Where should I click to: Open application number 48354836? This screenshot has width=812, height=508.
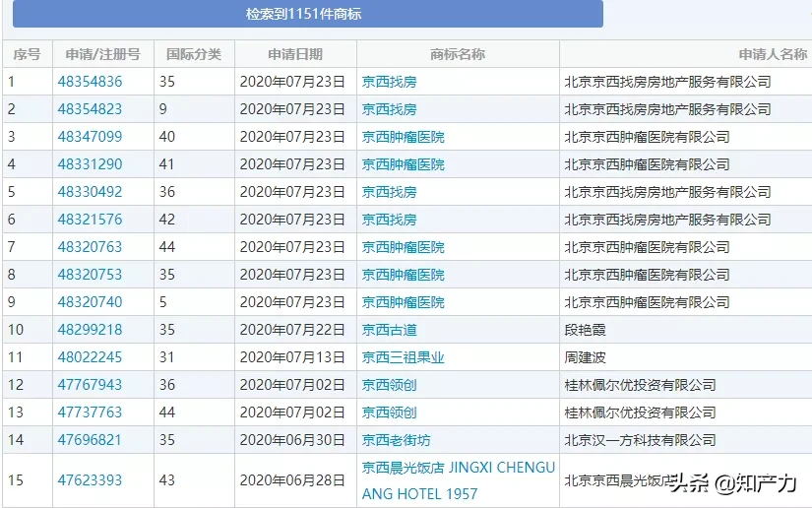[x=90, y=82]
